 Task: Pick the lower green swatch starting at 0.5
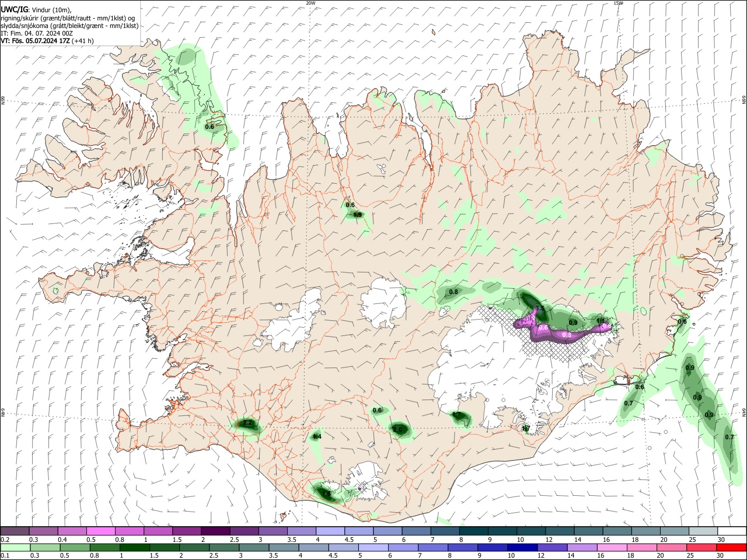pyautogui.click(x=75, y=547)
